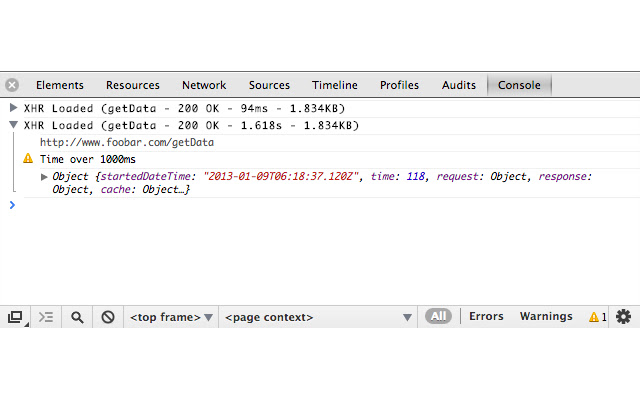640x400 pixels.
Task: Collapse the 1.618s XHR Loaded entry
Action: tap(13, 125)
